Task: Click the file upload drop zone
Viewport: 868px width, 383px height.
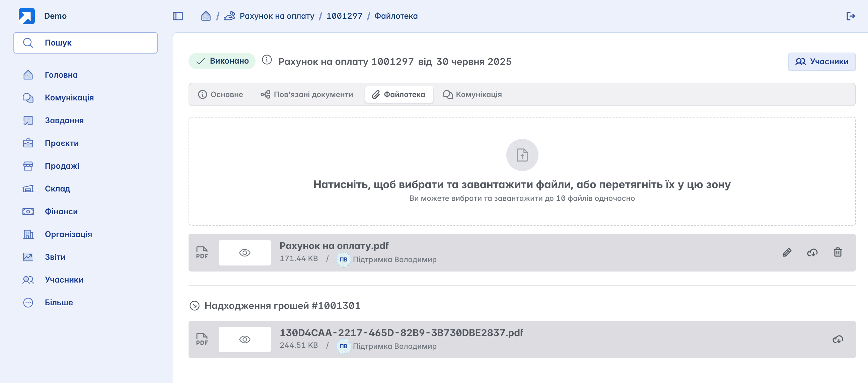Action: (522, 171)
